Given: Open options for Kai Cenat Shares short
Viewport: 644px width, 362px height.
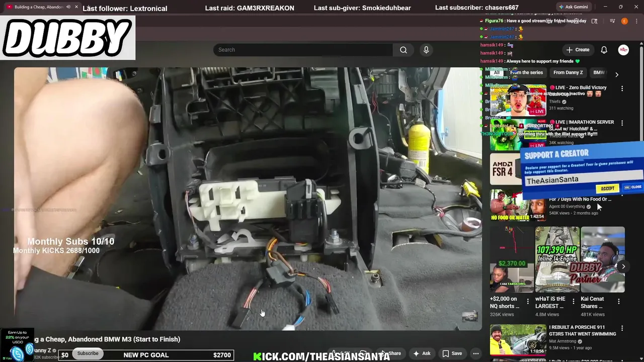Looking at the screenshot, I should pos(618,302).
